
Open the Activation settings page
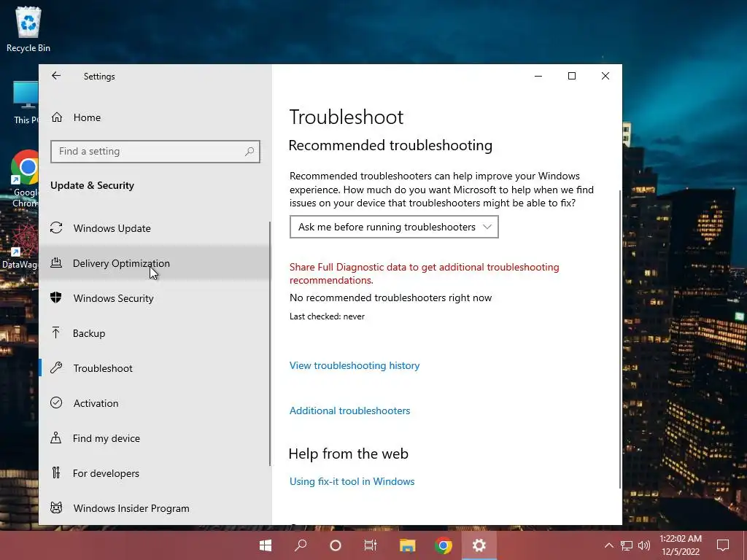[155, 403]
